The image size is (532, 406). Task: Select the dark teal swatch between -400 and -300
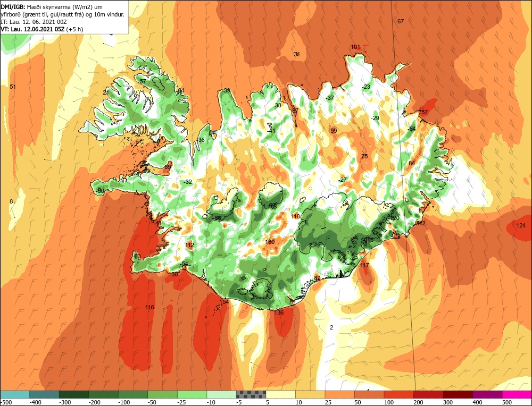tap(44, 394)
